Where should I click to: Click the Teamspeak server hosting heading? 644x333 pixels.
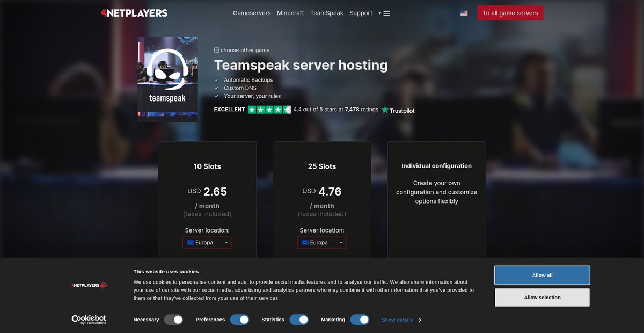click(301, 65)
